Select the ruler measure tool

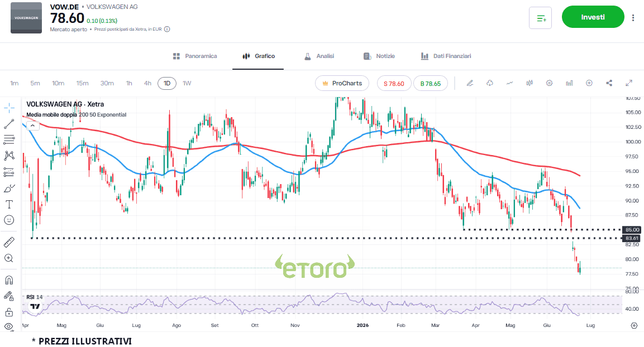(x=9, y=242)
